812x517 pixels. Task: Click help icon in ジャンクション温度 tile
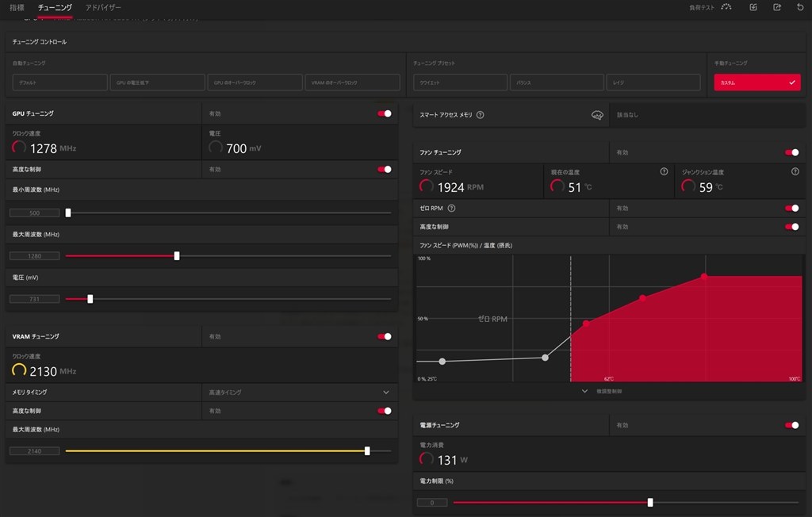(795, 171)
